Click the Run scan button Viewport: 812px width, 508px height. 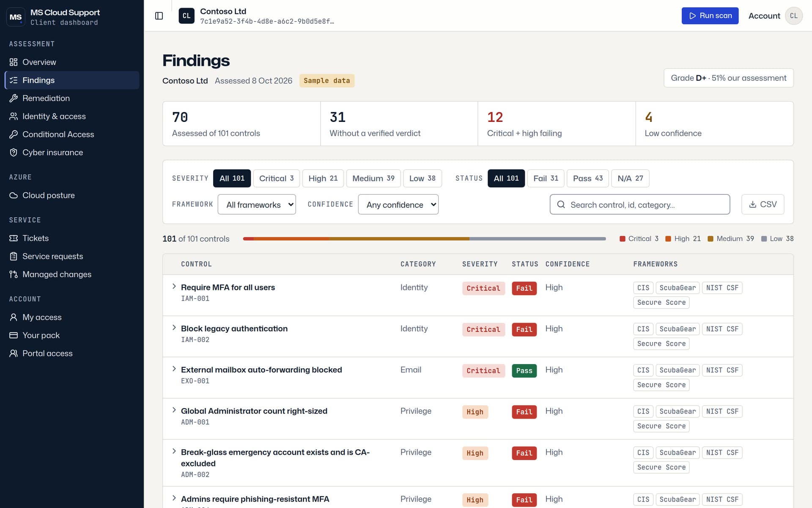[710, 16]
